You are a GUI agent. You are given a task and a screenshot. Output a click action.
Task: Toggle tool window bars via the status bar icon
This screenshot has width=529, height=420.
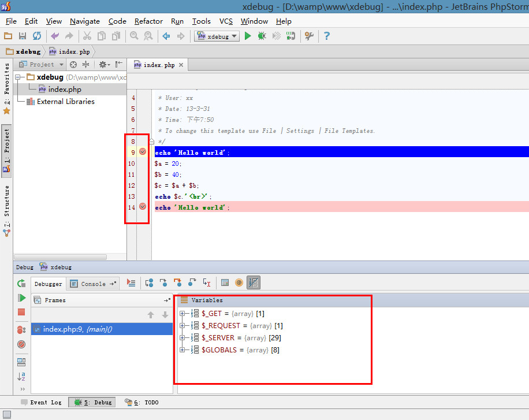click(x=7, y=414)
